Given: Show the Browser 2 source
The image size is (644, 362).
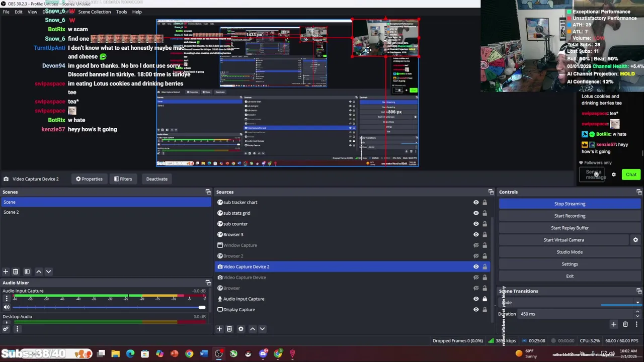Looking at the screenshot, I should coord(476,256).
